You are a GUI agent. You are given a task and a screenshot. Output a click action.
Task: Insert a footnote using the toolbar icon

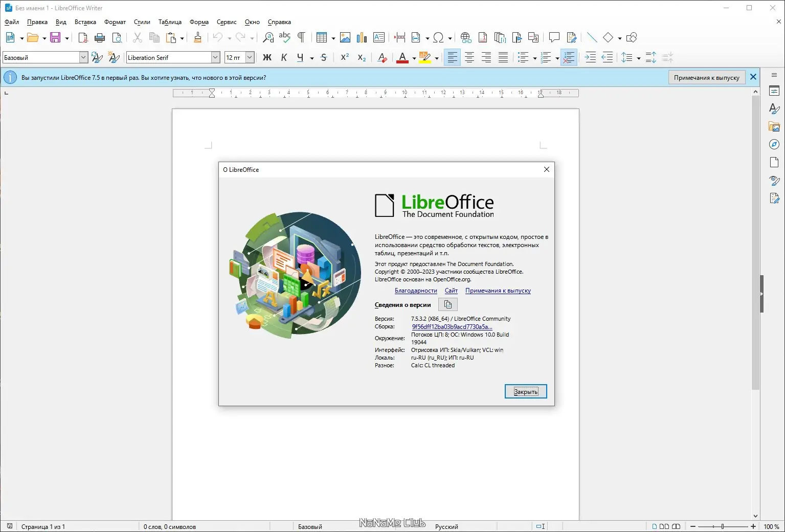click(483, 37)
